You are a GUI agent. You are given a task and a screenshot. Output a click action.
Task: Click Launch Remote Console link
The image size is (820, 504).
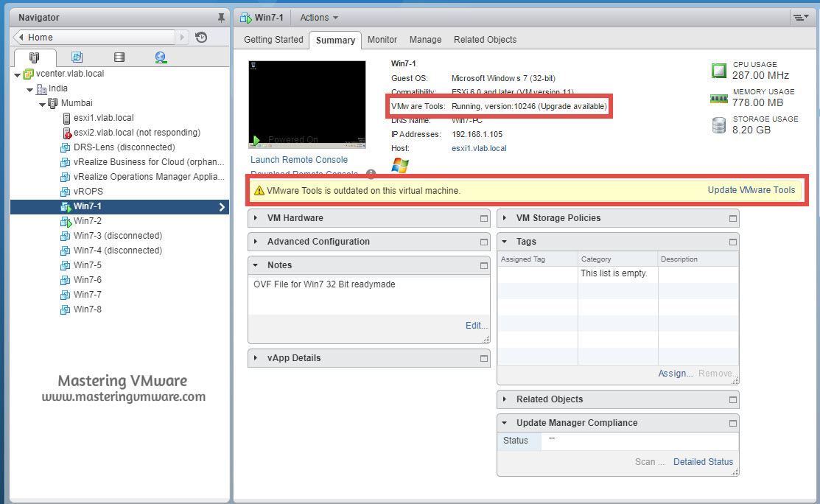point(299,160)
